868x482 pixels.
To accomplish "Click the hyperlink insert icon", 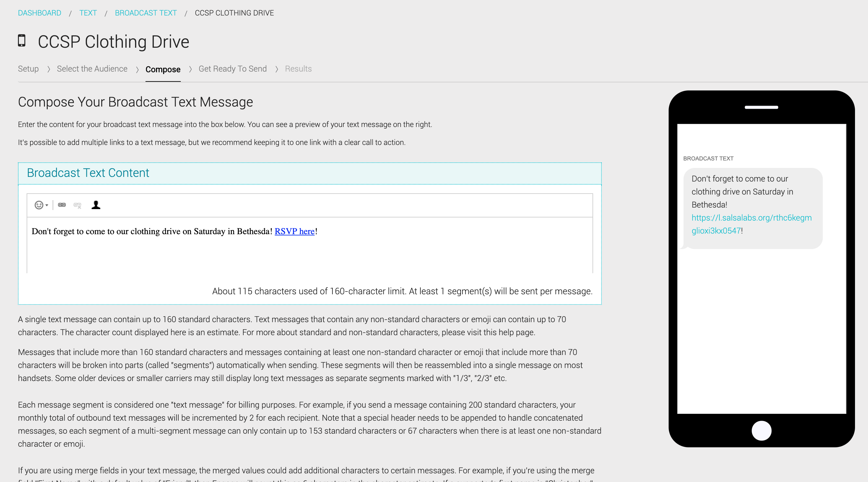I will 62,205.
